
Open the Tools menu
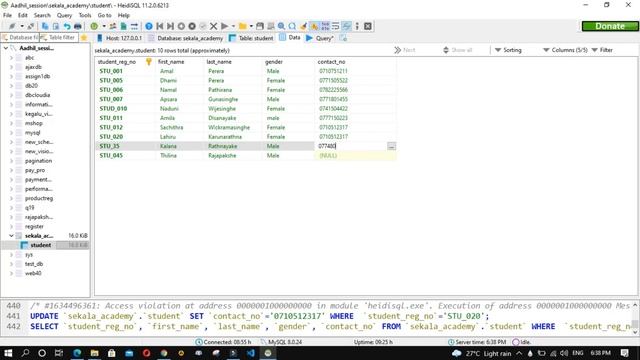click(85, 15)
